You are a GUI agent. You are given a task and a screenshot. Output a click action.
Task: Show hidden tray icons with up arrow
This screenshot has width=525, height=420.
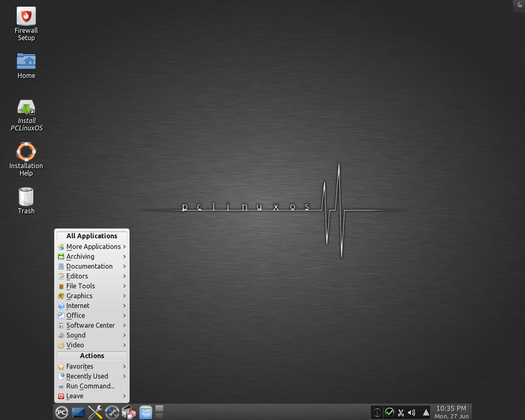(x=426, y=413)
